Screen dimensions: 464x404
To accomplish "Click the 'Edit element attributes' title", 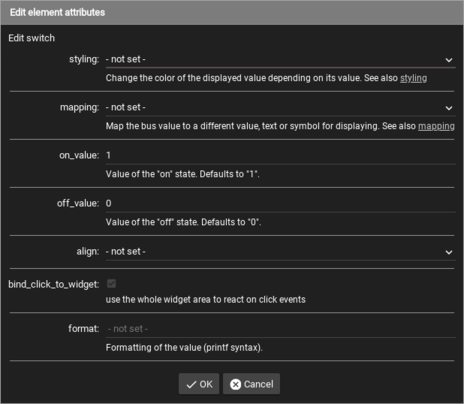I will pos(57,12).
